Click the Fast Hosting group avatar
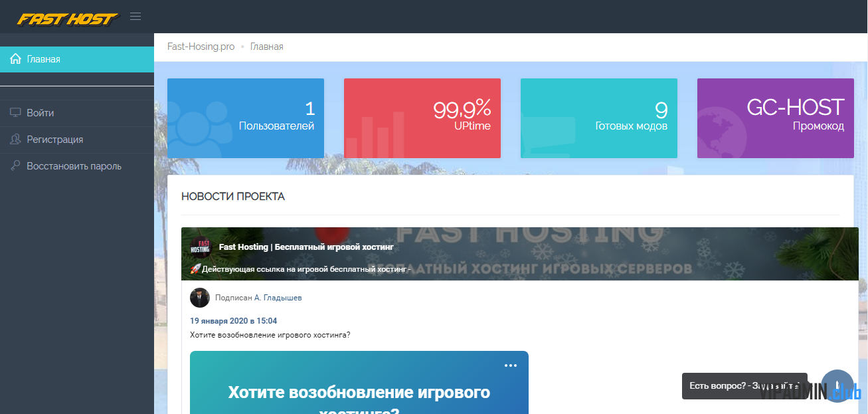Viewport: 868px width, 414px height. (x=201, y=247)
